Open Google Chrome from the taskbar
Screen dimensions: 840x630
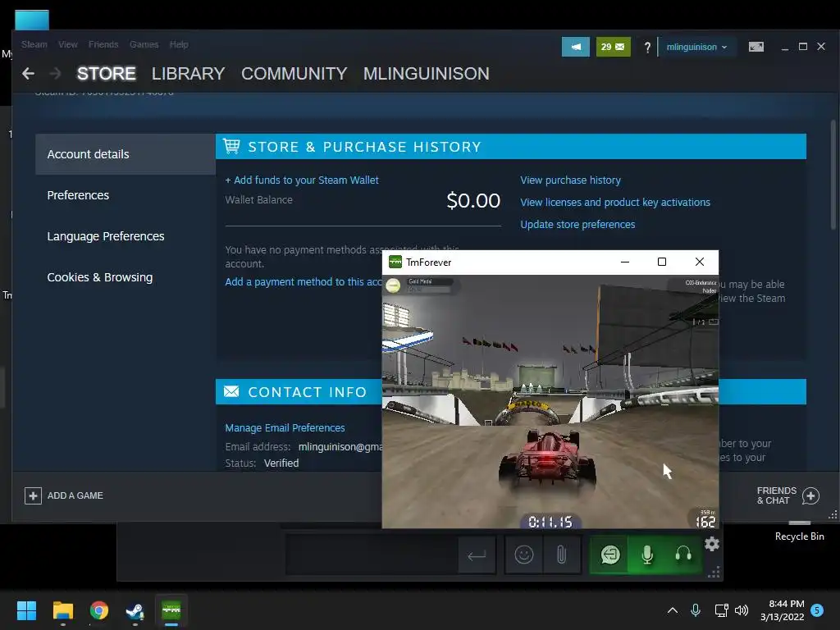[x=99, y=610]
